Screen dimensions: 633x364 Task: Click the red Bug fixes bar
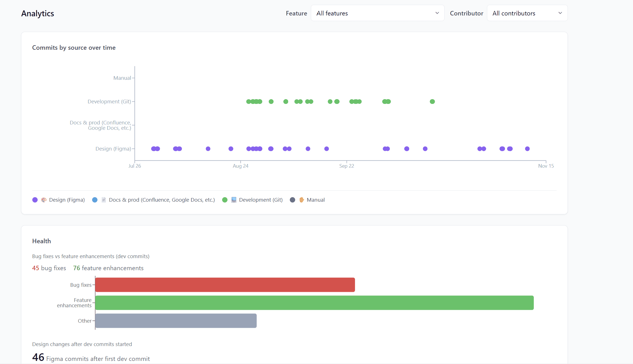[225, 285]
